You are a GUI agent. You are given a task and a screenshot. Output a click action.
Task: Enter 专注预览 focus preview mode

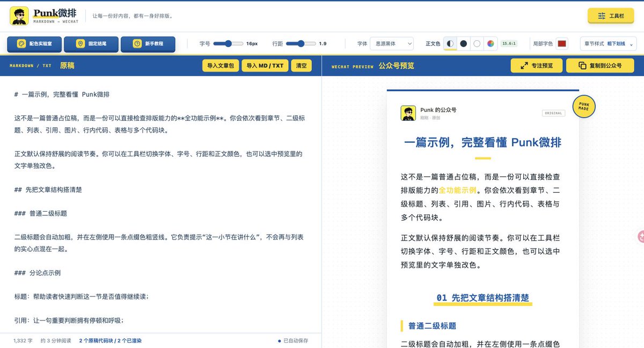[536, 66]
